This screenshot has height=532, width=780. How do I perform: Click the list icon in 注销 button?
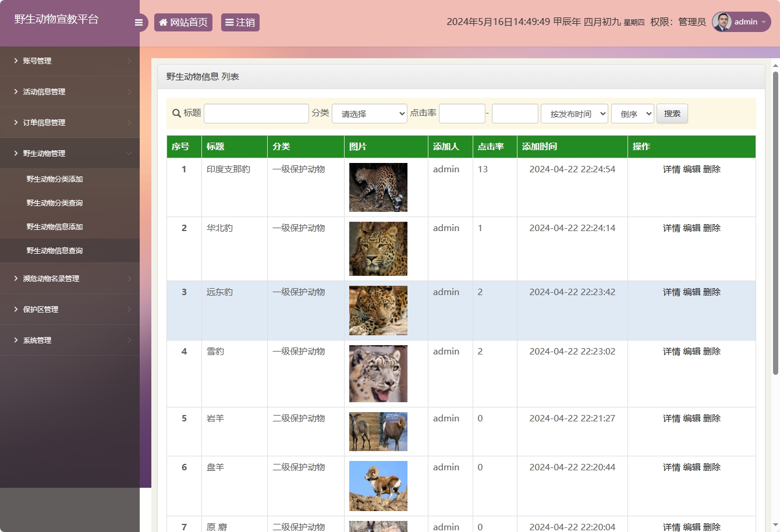229,23
